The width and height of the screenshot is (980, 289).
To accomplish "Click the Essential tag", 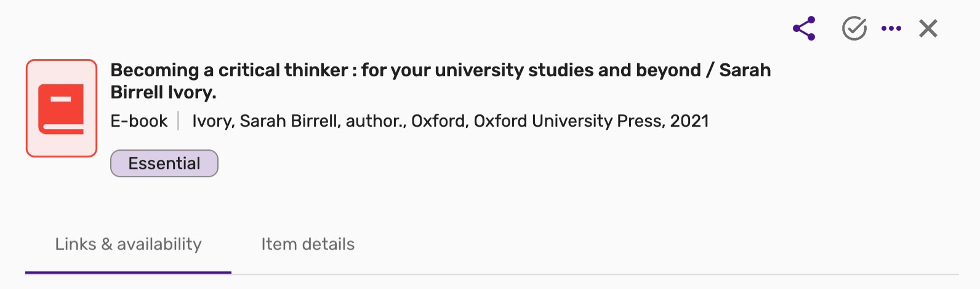I will 164,164.
